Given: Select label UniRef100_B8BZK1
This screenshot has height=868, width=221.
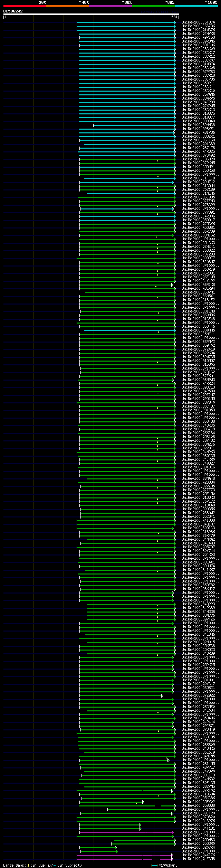Looking at the screenshot, I should (x=198, y=136).
